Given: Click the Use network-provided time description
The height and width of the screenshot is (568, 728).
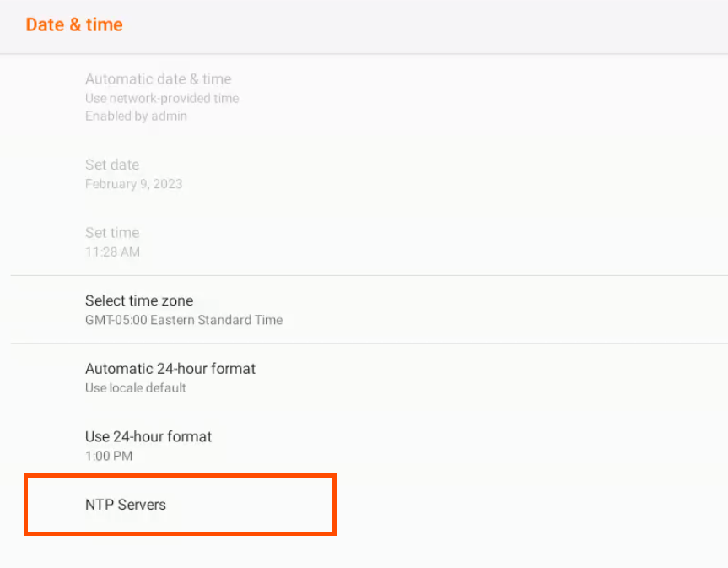Looking at the screenshot, I should point(162,99).
